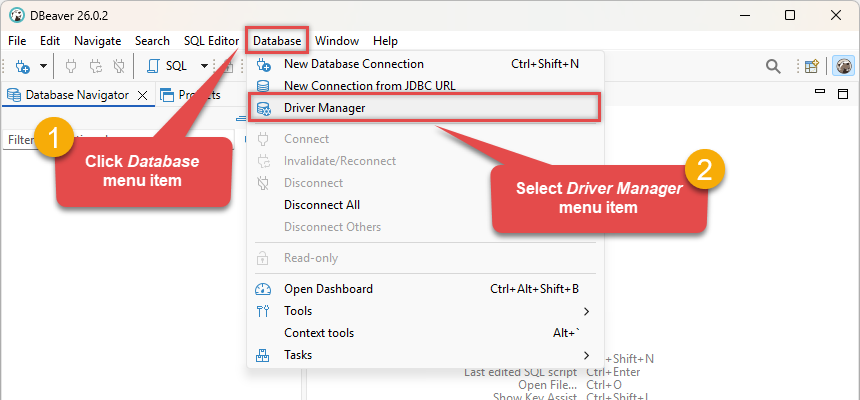This screenshot has width=860, height=400.
Task: Focus the navigator Filter text box
Action: [x=118, y=140]
